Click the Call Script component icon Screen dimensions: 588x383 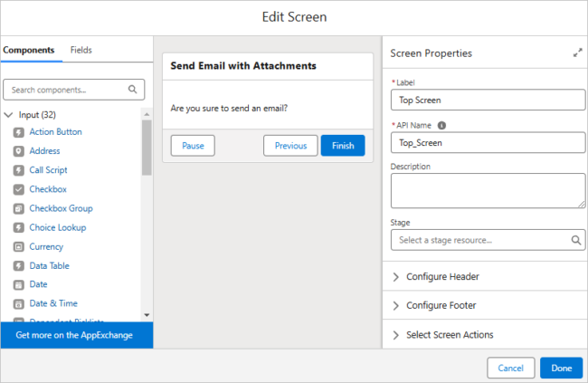tap(19, 170)
